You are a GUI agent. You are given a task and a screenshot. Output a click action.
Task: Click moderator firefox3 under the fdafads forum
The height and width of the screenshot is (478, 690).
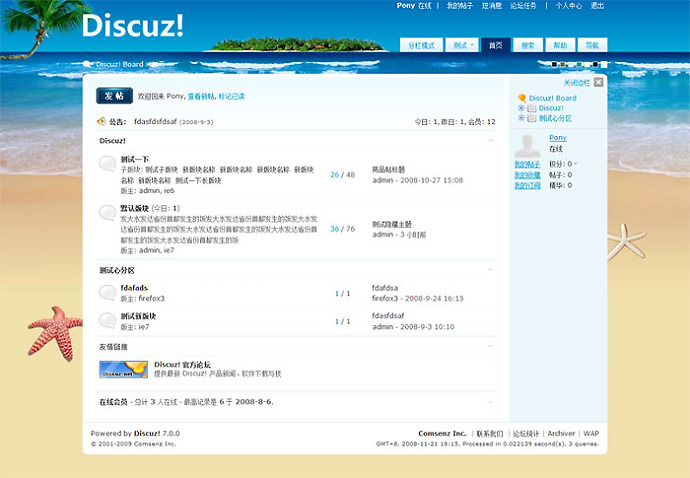(151, 298)
